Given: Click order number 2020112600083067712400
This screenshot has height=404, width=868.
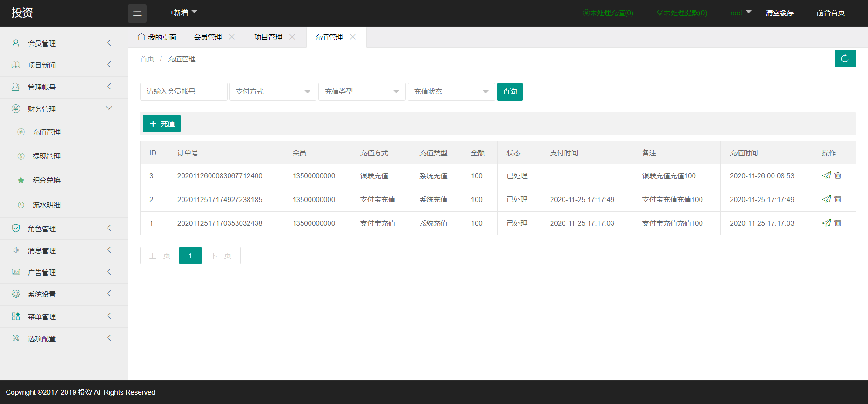Looking at the screenshot, I should tap(220, 176).
